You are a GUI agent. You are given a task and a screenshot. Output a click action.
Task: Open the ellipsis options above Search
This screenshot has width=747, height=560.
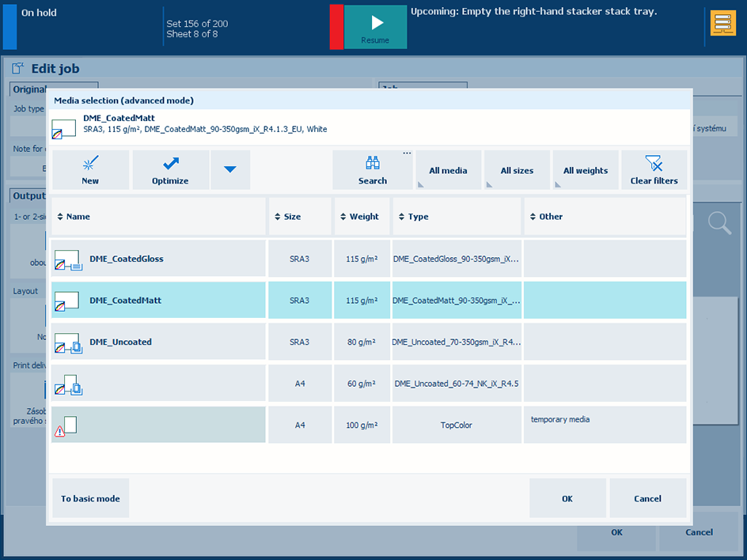[407, 153]
